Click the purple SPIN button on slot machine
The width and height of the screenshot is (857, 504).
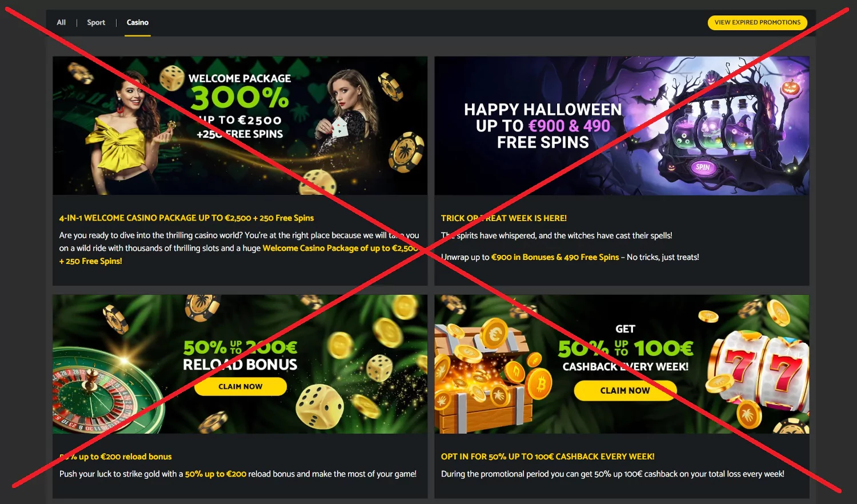[x=703, y=167]
